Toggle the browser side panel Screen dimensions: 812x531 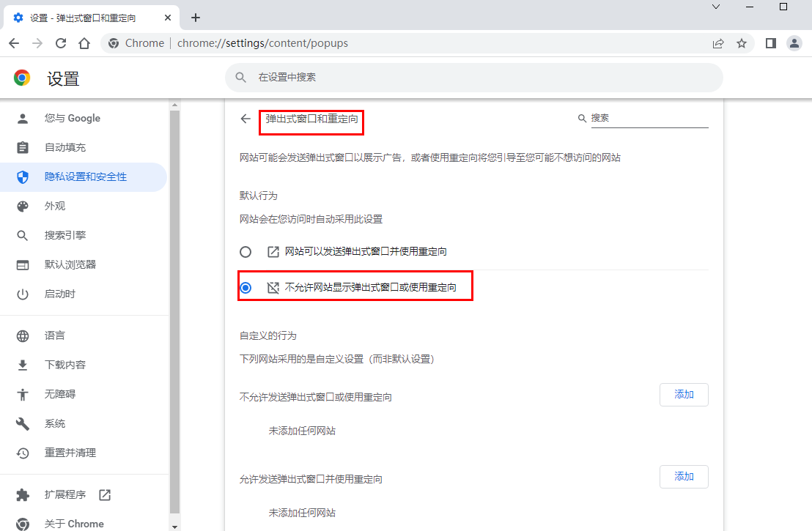point(770,43)
